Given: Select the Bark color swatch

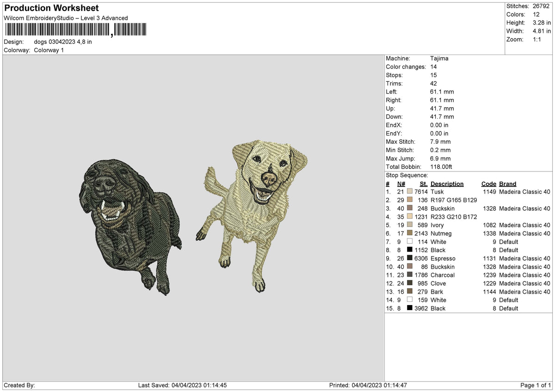Looking at the screenshot, I should [x=410, y=291].
